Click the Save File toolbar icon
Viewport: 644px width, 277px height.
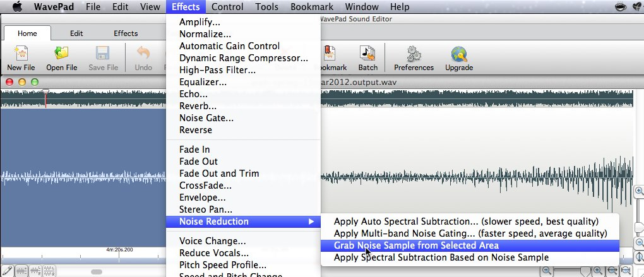coord(103,54)
